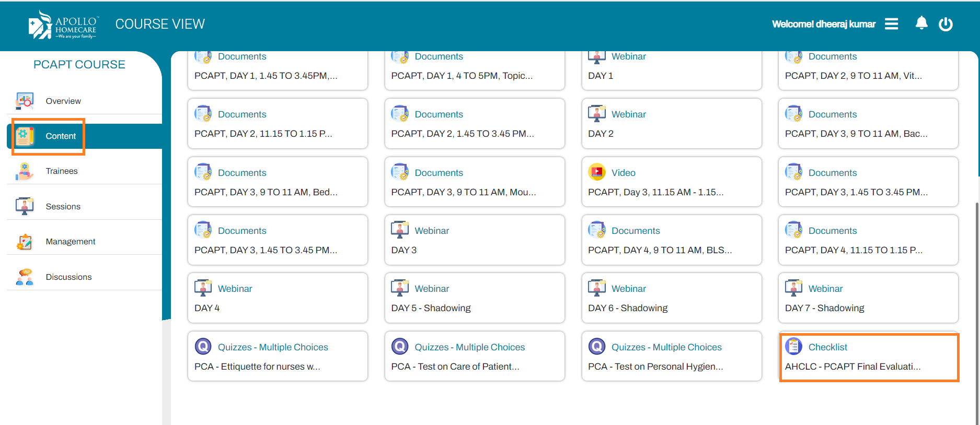Click the Management sidebar icon
The width and height of the screenshot is (980, 425).
[x=25, y=241]
